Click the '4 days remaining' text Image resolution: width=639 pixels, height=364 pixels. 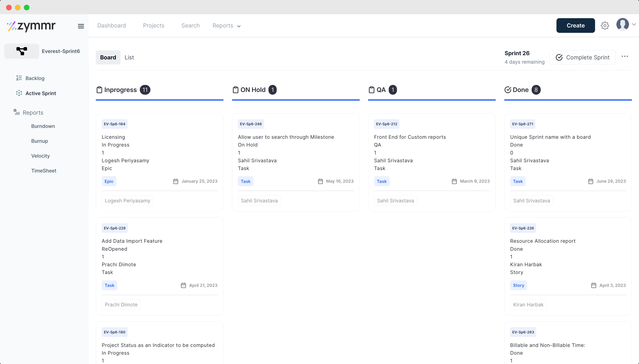click(x=525, y=62)
